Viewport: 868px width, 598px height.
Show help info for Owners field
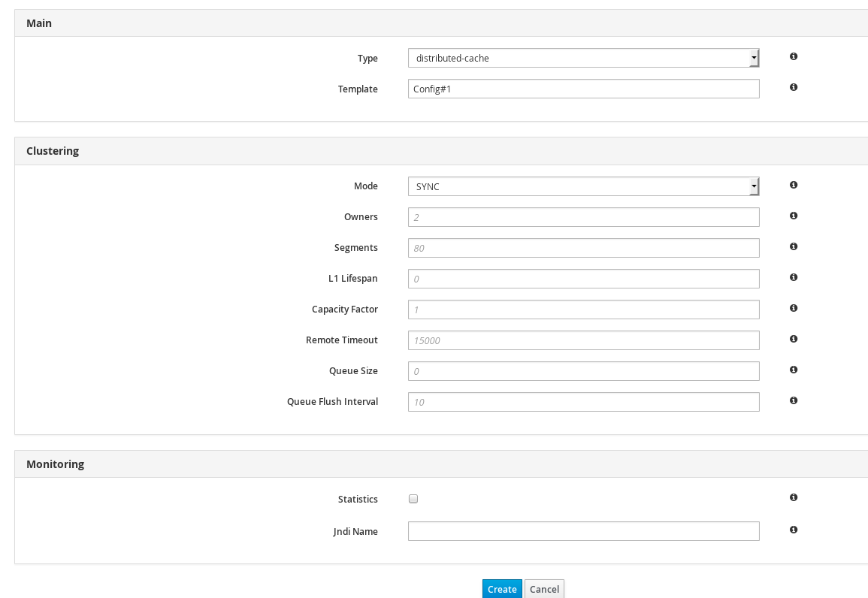pos(794,216)
